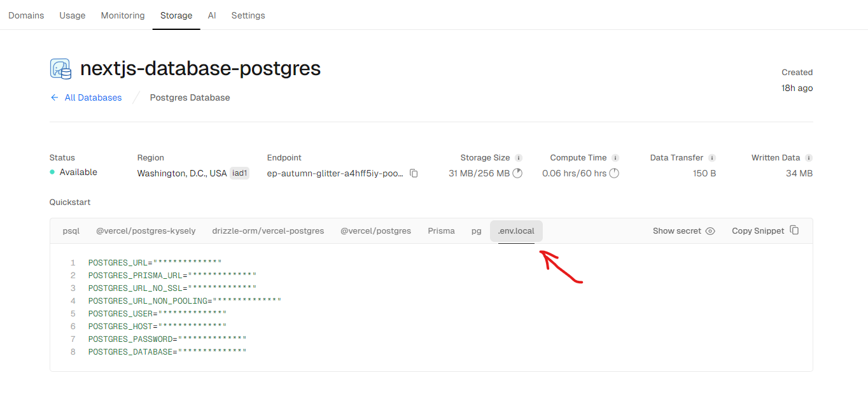This screenshot has height=396, width=868.
Task: Open the Monitoring navigation tab
Action: click(x=123, y=15)
